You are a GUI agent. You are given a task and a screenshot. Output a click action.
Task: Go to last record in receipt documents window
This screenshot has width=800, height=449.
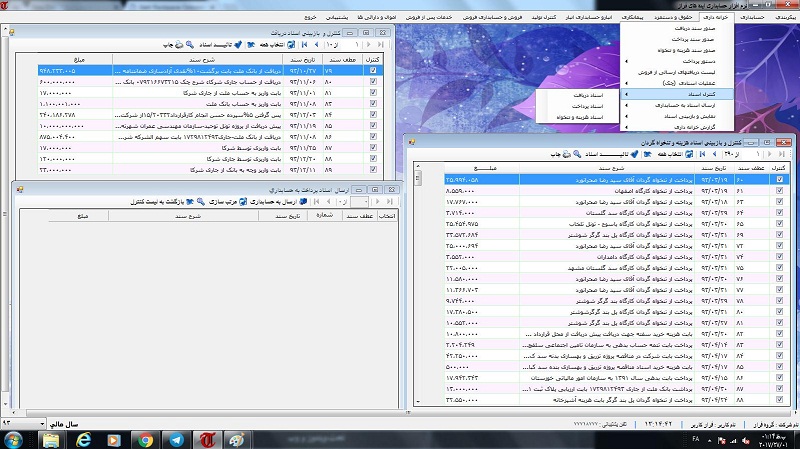click(x=380, y=45)
